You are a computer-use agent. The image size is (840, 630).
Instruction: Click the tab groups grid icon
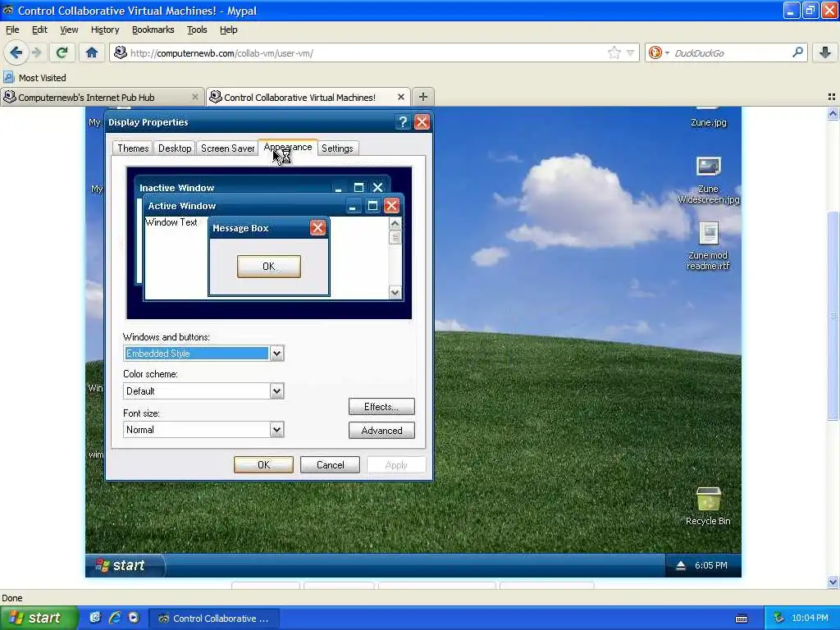pyautogui.click(x=832, y=97)
